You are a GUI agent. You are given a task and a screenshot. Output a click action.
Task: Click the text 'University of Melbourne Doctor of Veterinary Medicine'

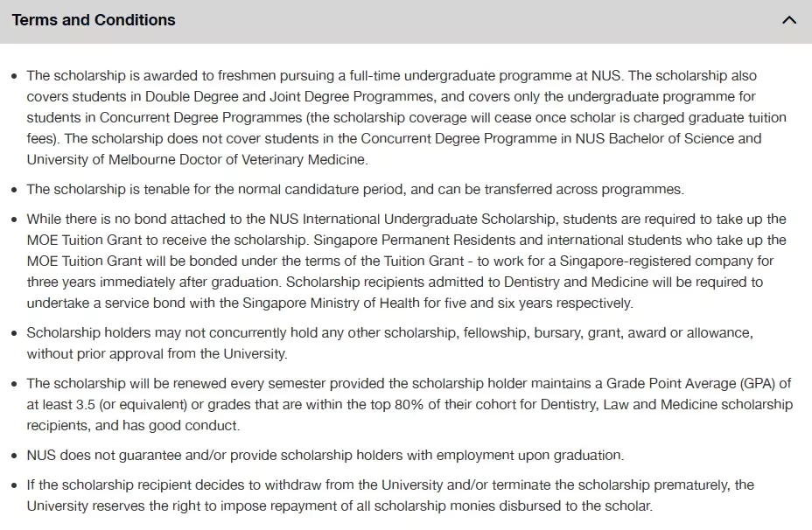(x=197, y=159)
